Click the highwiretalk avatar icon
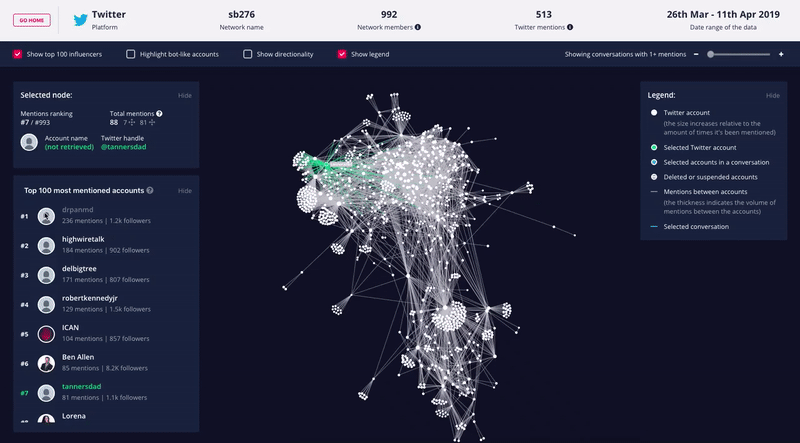 click(x=46, y=246)
